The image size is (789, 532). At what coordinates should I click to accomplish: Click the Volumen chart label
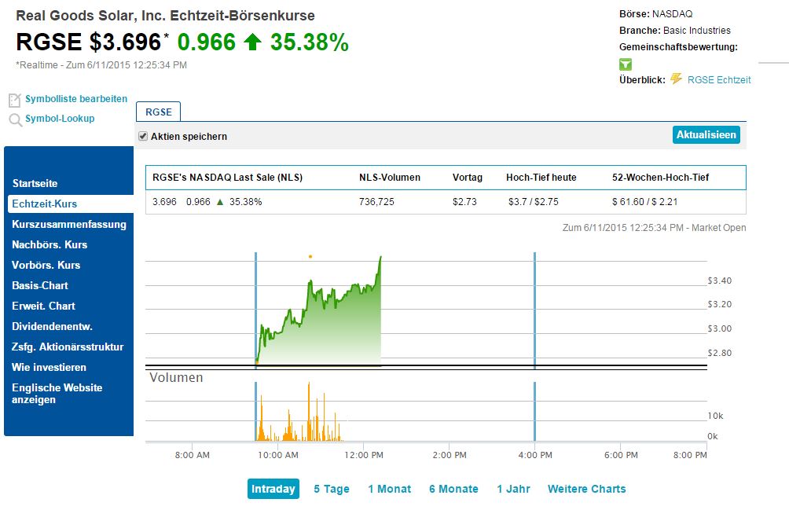click(176, 377)
